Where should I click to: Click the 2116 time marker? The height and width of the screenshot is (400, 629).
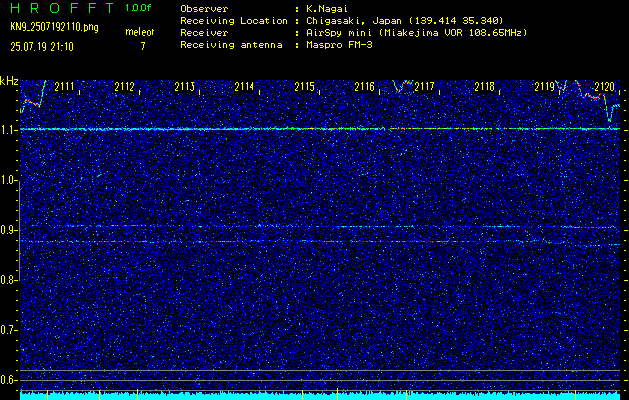click(364, 86)
